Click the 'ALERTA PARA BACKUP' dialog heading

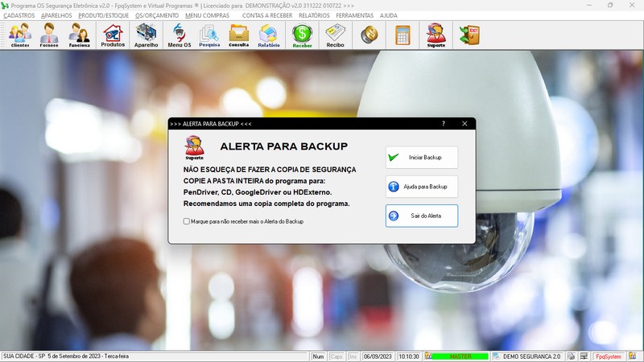click(284, 146)
